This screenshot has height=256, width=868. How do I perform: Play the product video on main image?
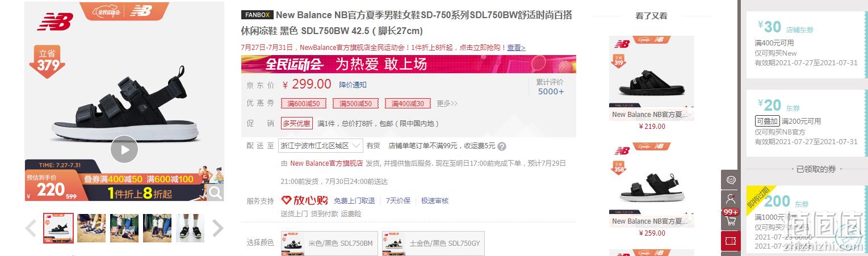coord(124,150)
